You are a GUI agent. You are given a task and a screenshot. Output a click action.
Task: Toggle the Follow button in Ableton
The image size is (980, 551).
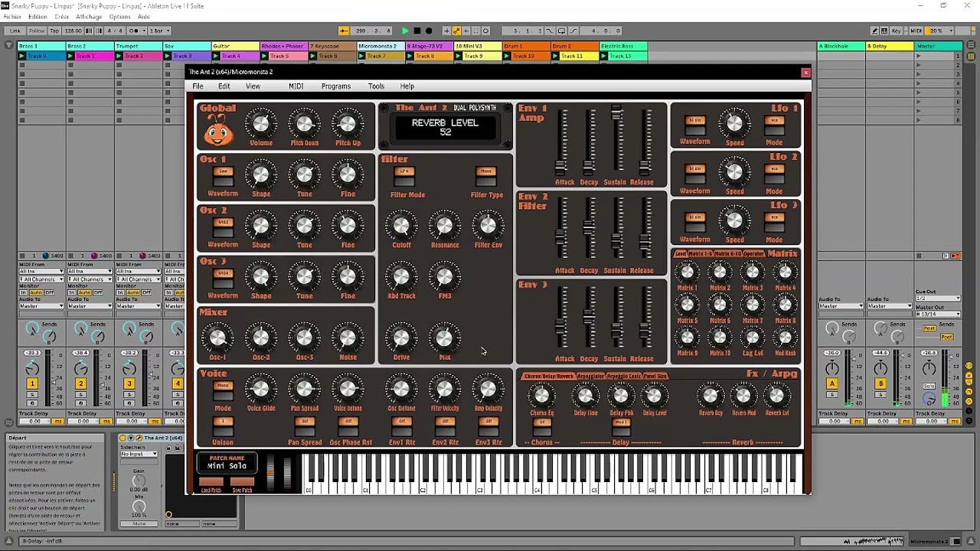pos(37,31)
